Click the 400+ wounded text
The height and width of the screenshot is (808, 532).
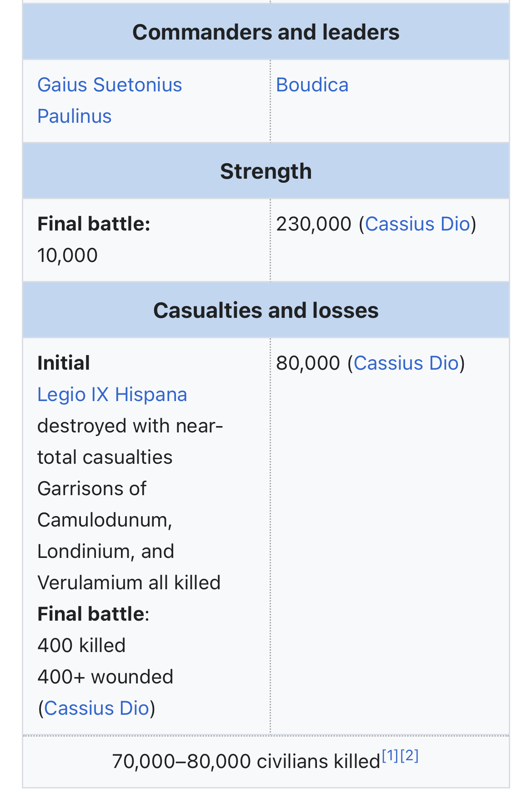click(105, 677)
